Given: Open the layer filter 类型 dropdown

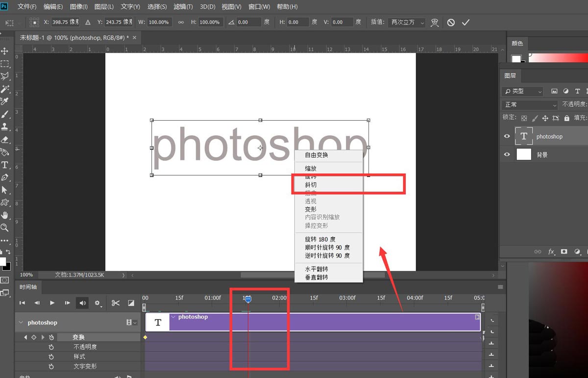Looking at the screenshot, I should [522, 91].
